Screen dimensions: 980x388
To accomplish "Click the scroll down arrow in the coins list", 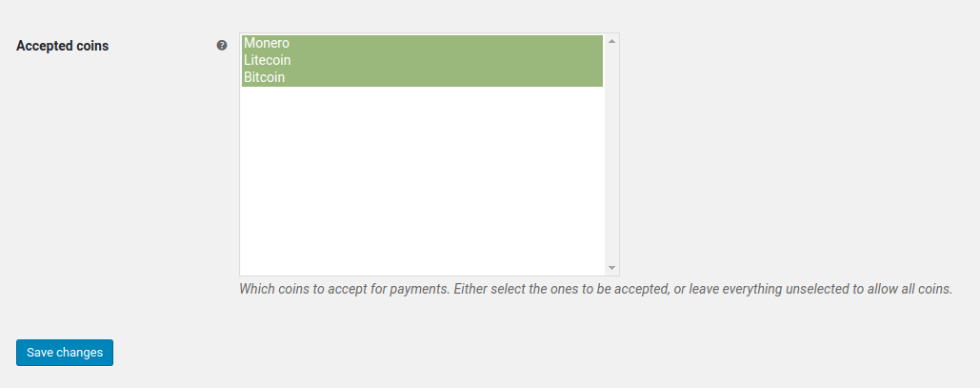I will coord(611,268).
